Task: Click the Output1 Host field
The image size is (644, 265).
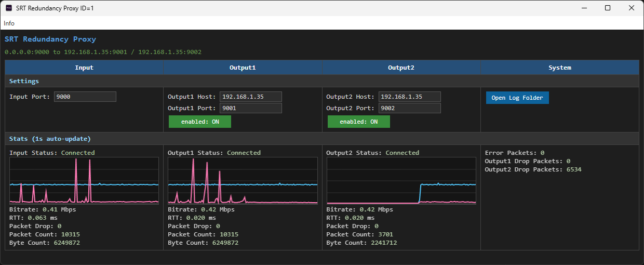Action: (x=251, y=97)
